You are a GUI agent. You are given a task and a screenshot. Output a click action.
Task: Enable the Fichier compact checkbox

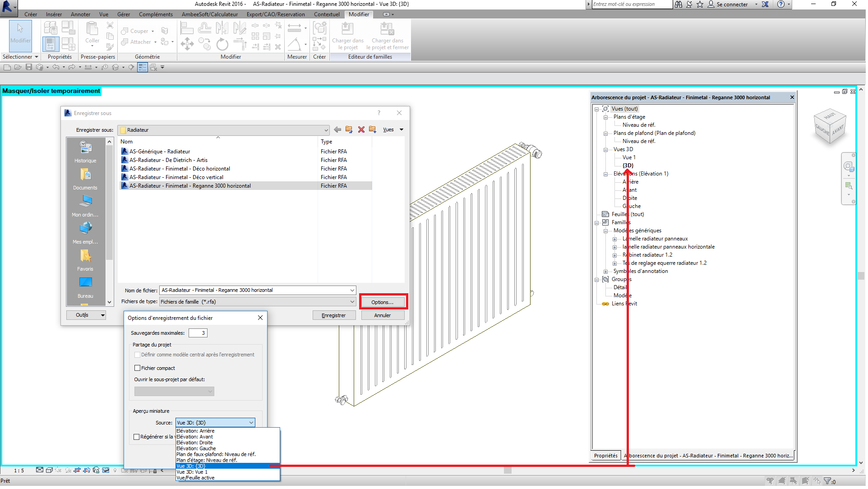coord(138,369)
